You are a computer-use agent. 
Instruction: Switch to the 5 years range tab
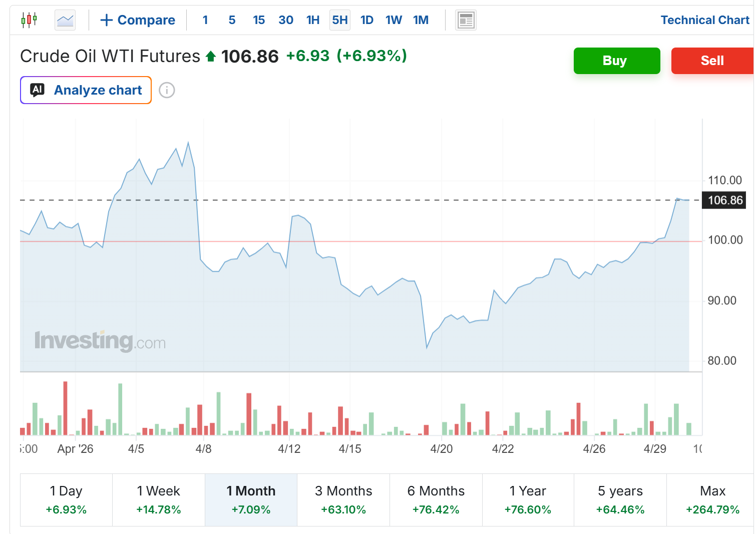point(620,500)
